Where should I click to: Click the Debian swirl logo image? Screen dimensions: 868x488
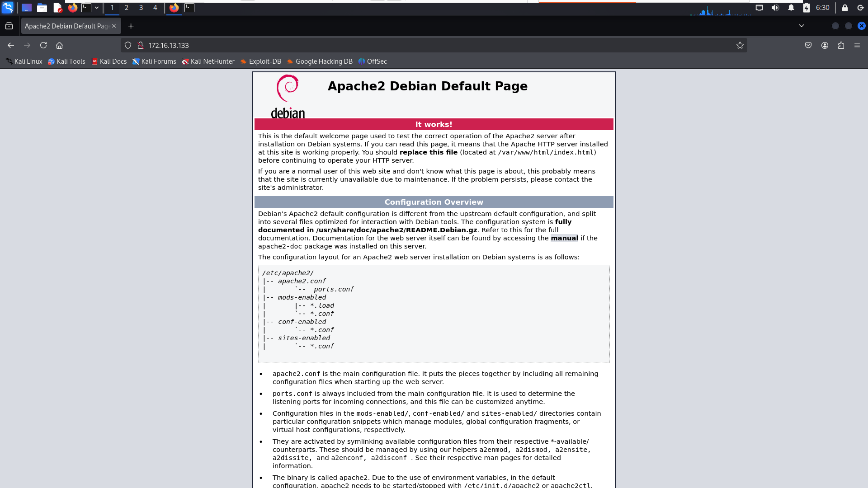coord(288,97)
